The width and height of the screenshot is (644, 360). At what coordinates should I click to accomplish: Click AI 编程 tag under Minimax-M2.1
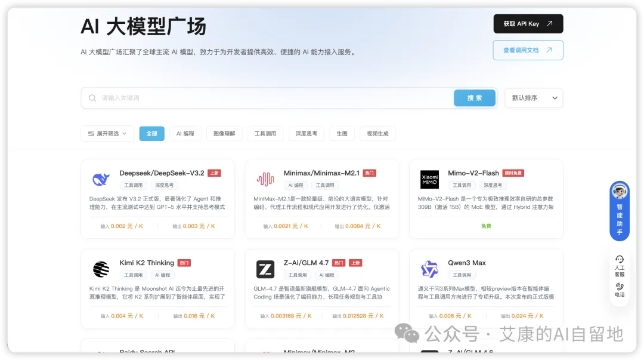296,186
